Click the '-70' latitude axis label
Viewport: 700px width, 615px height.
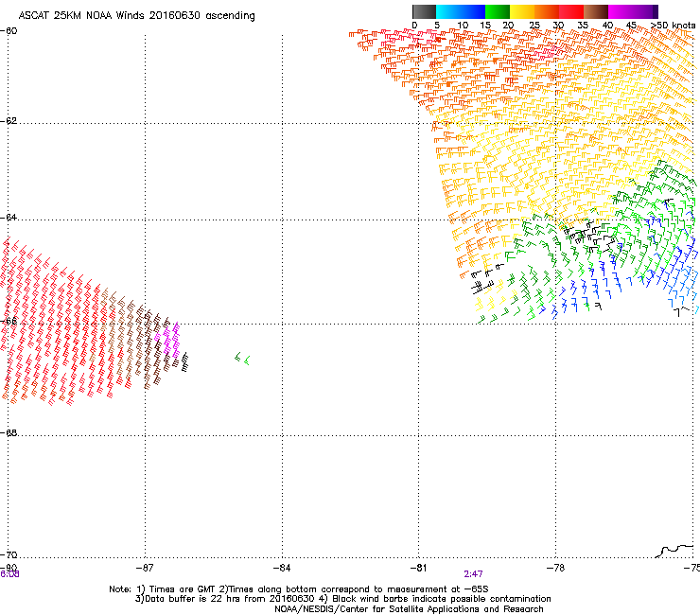(9, 555)
